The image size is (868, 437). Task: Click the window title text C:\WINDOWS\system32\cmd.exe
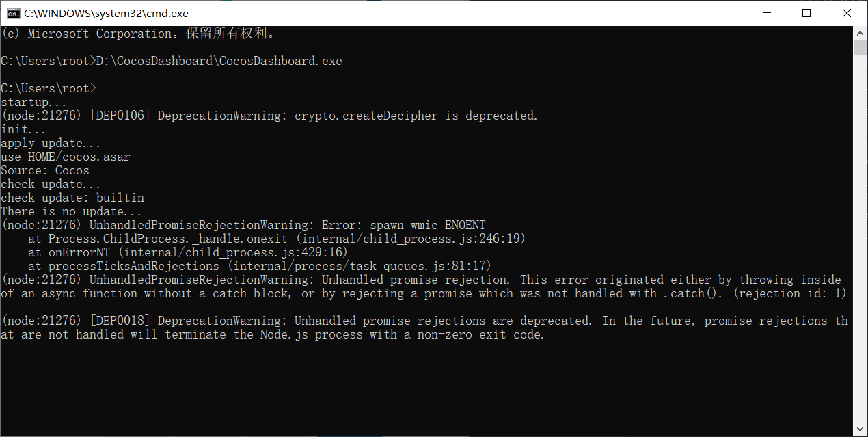(106, 13)
